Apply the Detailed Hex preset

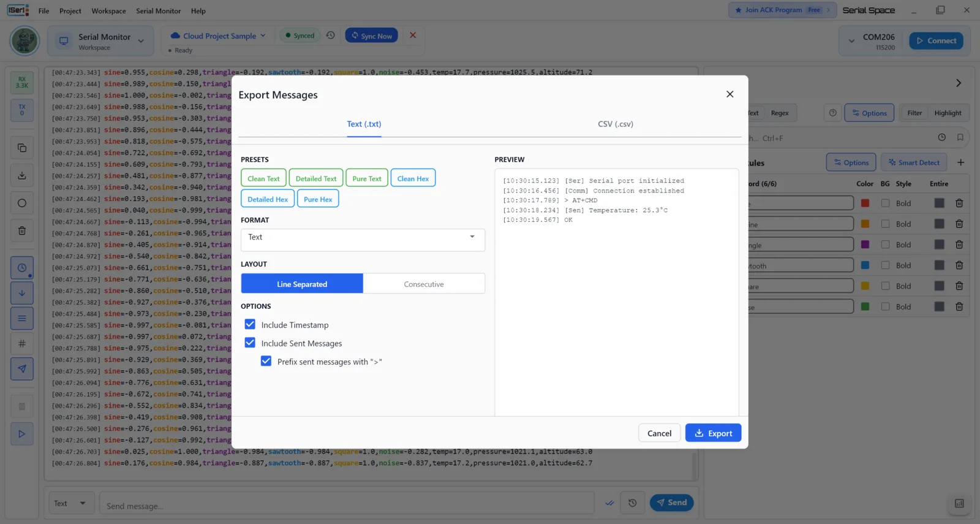[268, 199]
